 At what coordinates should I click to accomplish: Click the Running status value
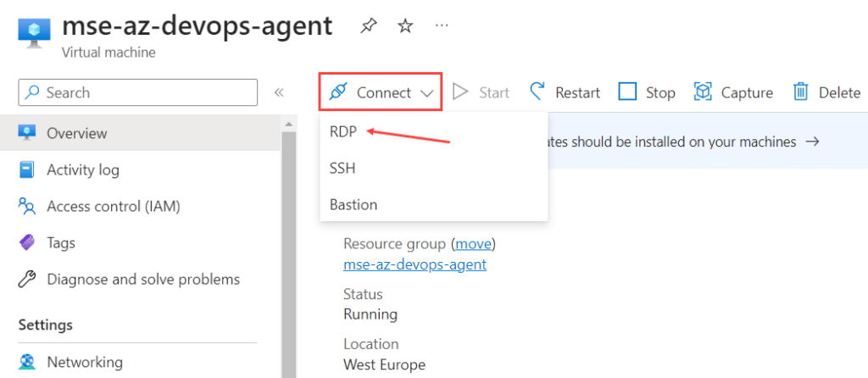[x=370, y=314]
